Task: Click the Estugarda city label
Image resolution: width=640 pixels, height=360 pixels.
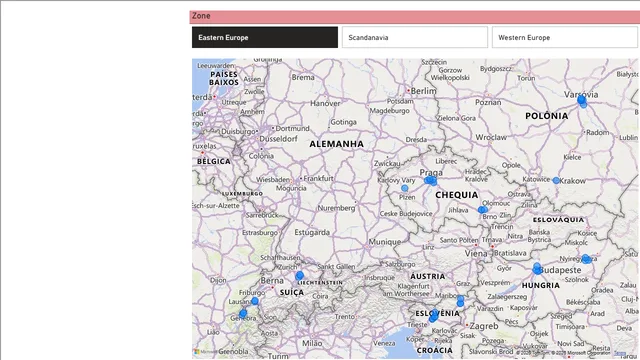Action: point(312,232)
